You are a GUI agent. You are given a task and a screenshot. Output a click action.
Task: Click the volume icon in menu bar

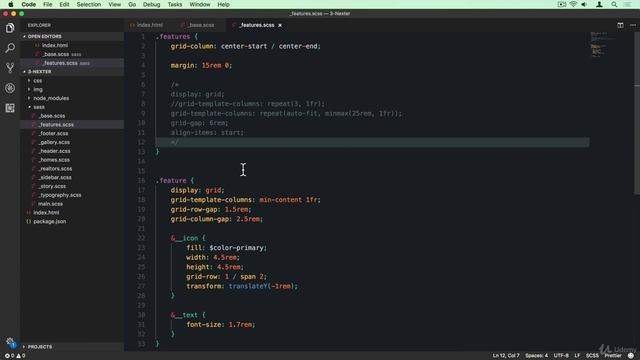pyautogui.click(x=584, y=4)
